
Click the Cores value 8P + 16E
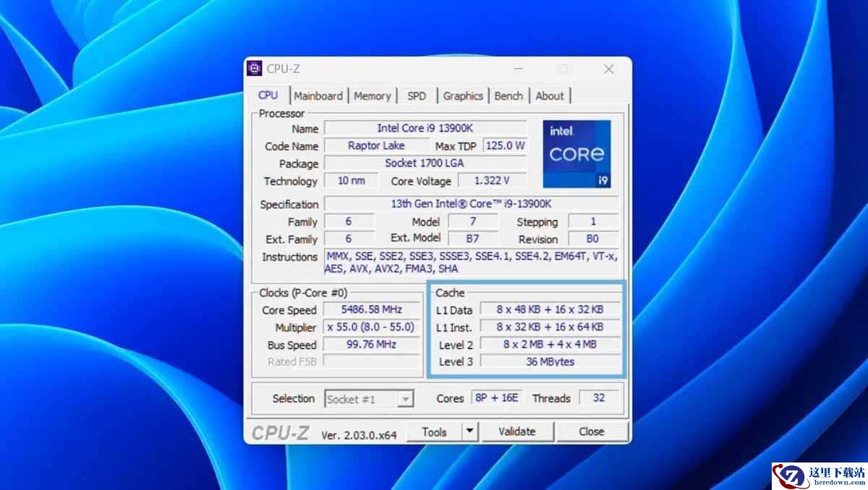coord(496,398)
